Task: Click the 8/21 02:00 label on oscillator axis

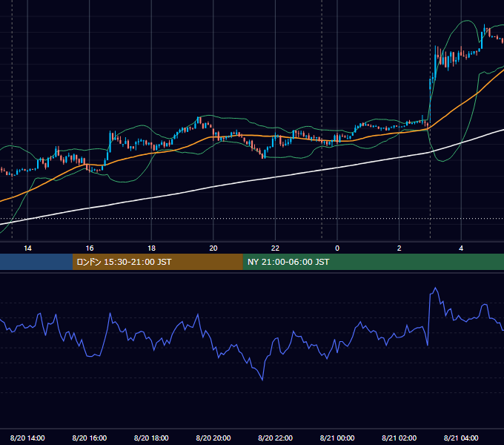Action: [x=399, y=438]
